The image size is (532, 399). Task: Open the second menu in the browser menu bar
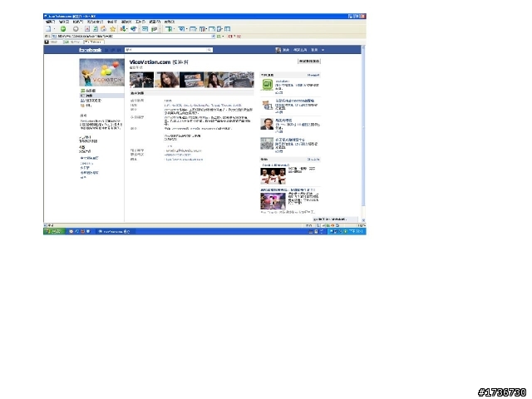point(64,22)
